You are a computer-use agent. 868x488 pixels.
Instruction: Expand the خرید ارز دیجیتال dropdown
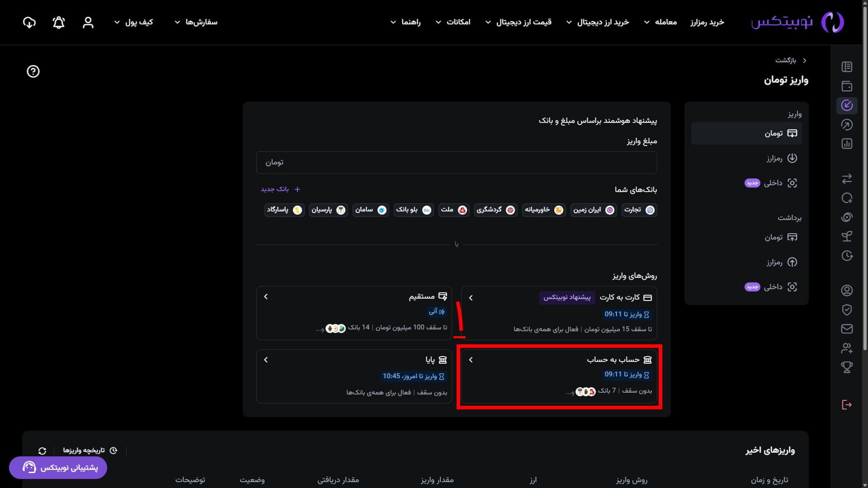[598, 22]
